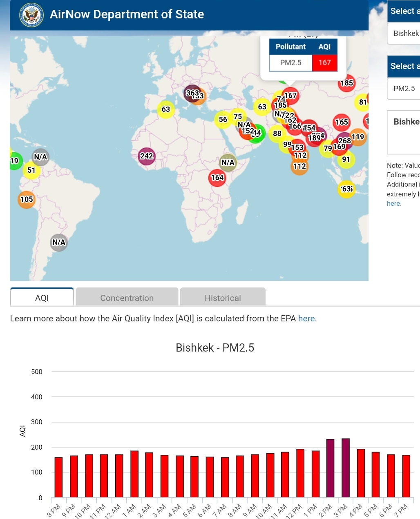Select the orange 105 marker in South America
420x519 pixels.
tap(27, 199)
